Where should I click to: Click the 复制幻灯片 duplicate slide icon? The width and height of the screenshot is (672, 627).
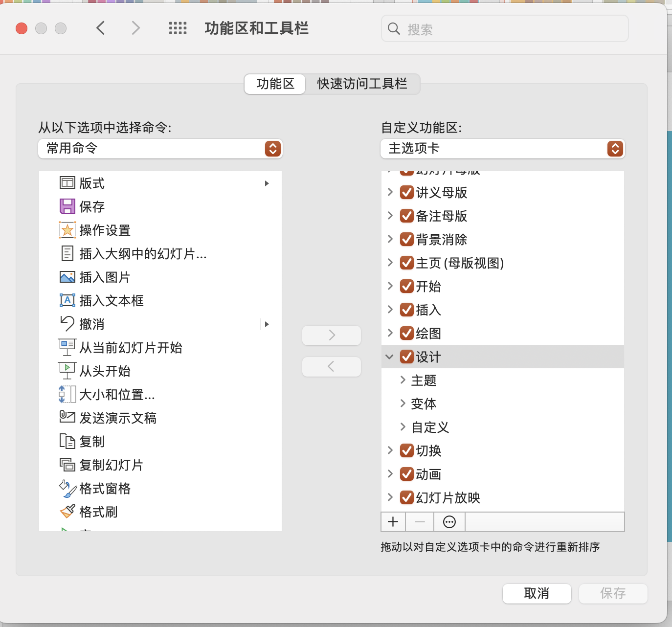point(67,465)
